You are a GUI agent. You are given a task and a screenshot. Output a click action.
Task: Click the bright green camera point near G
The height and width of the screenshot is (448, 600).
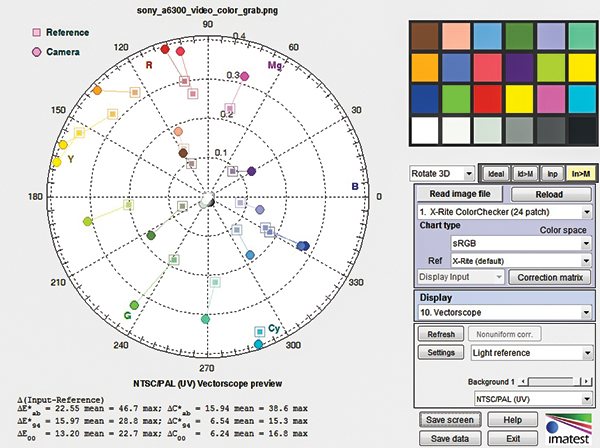click(x=134, y=305)
